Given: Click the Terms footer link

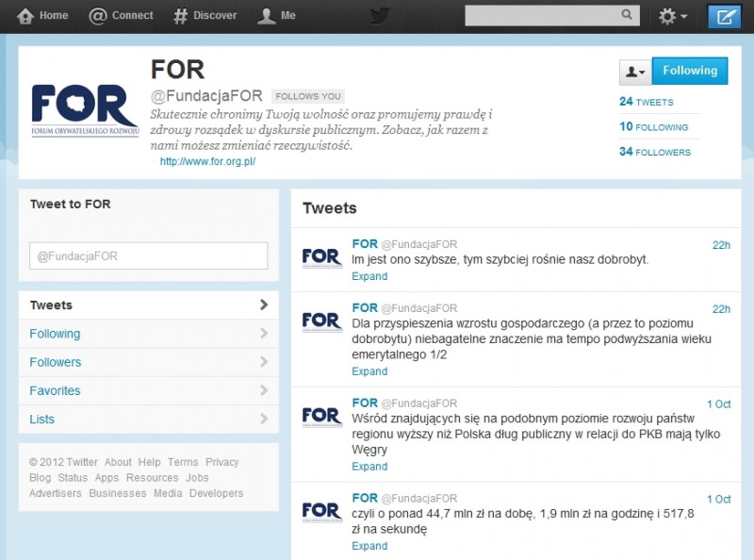Looking at the screenshot, I should tap(183, 462).
